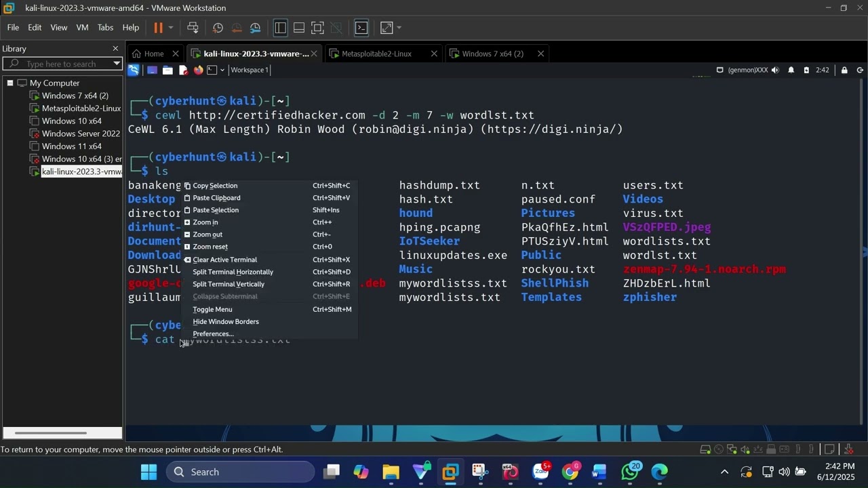Switch to the Metasploitable2-Linux tab
The width and height of the screenshot is (868, 488).
[376, 54]
